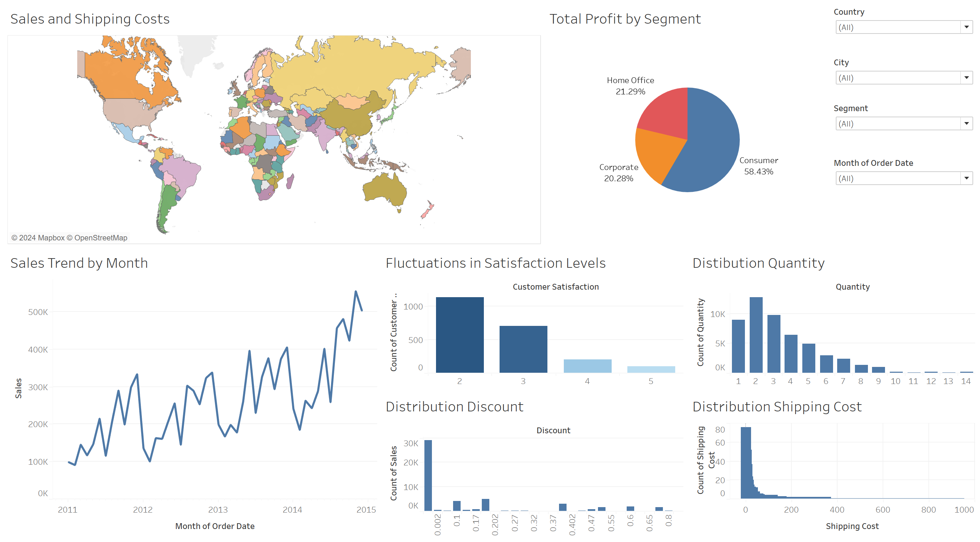Expand the Month of Order Date dropdown

coord(966,179)
